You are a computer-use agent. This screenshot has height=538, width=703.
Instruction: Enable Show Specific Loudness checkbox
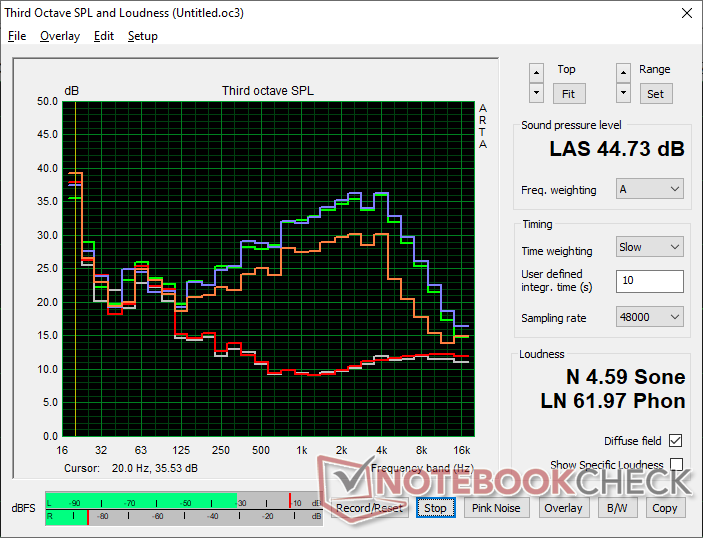[x=677, y=465]
